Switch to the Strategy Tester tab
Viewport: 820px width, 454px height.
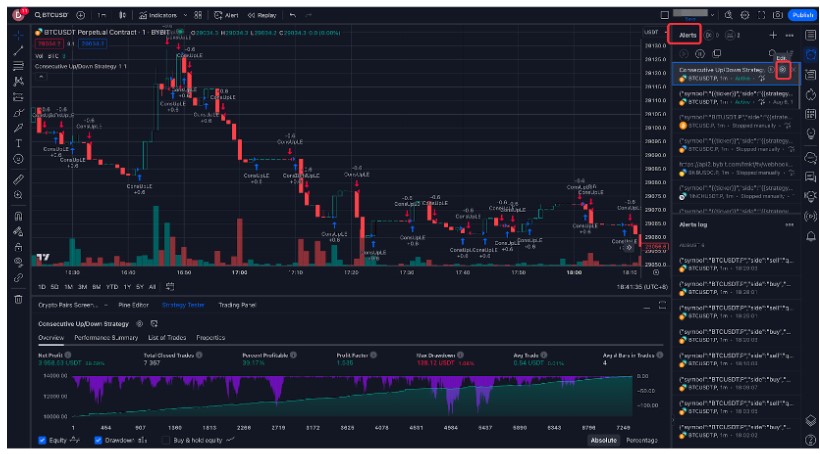click(183, 305)
